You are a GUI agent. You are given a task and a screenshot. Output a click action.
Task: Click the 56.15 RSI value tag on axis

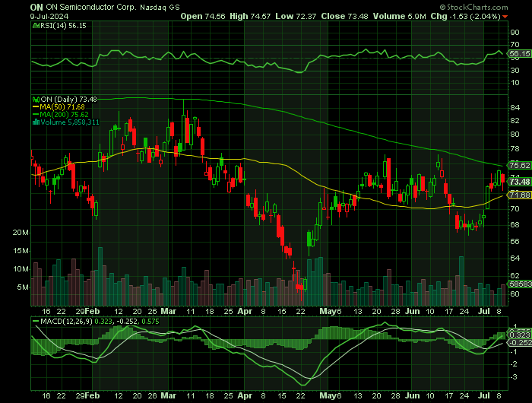pyautogui.click(x=519, y=54)
